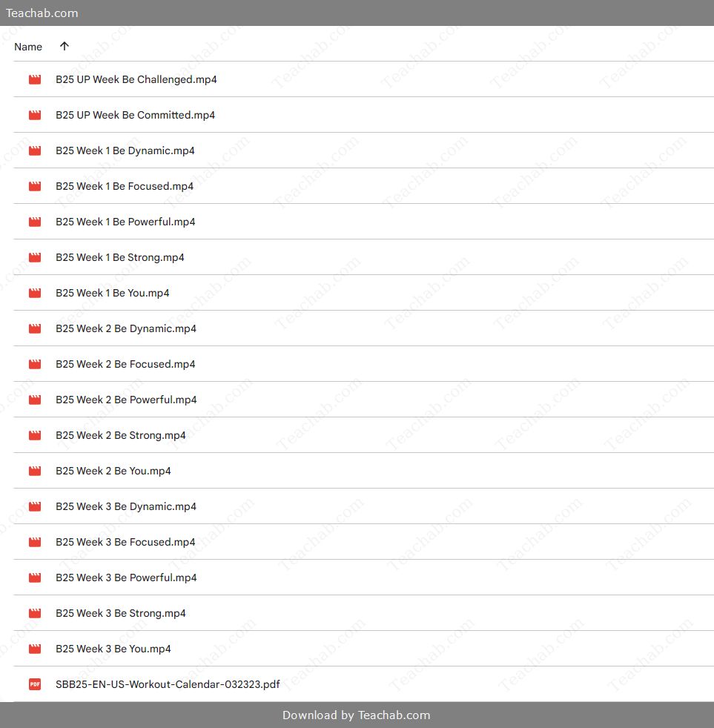
Task: Click the video icon beside B25 Week 1 Be Dynamic
Action: point(35,150)
